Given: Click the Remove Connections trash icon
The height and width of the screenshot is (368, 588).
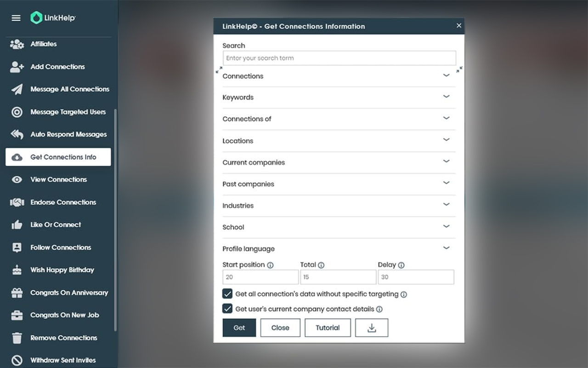Looking at the screenshot, I should point(17,338).
